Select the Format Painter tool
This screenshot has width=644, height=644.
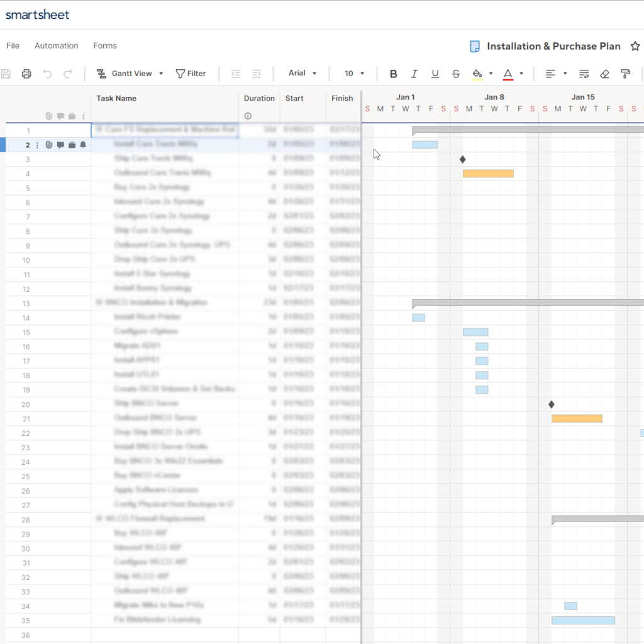click(x=624, y=74)
